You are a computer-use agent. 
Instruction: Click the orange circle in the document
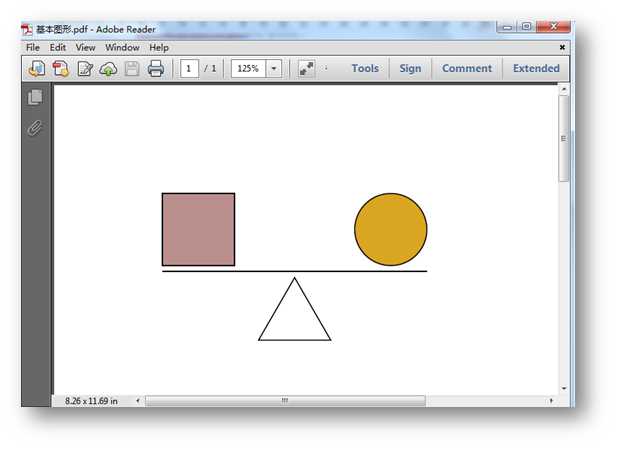(x=390, y=229)
